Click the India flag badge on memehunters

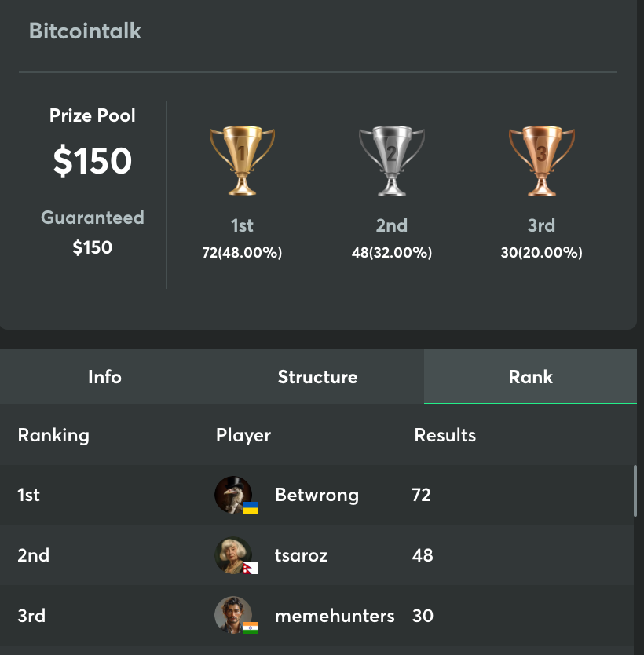click(x=251, y=628)
